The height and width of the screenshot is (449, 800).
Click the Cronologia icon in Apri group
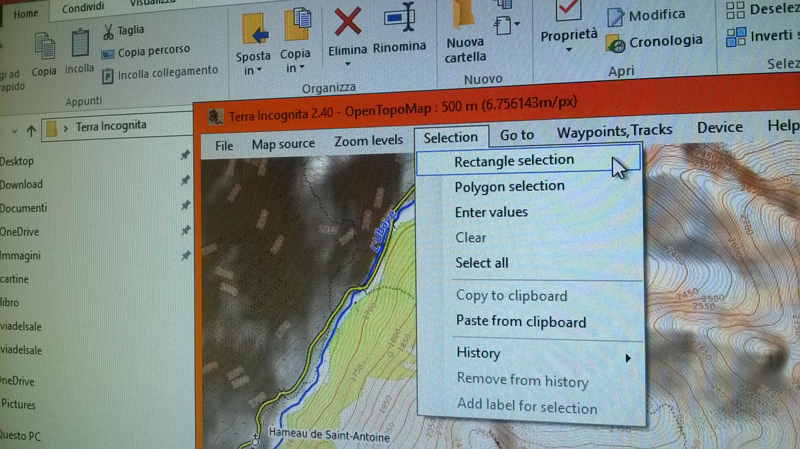[x=616, y=44]
